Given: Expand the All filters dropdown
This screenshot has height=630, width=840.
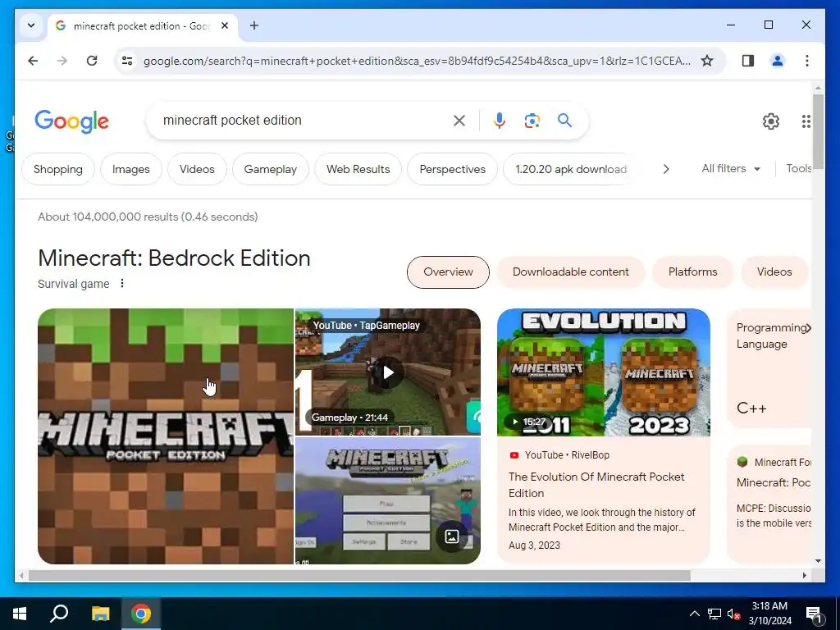Looking at the screenshot, I should pyautogui.click(x=731, y=169).
